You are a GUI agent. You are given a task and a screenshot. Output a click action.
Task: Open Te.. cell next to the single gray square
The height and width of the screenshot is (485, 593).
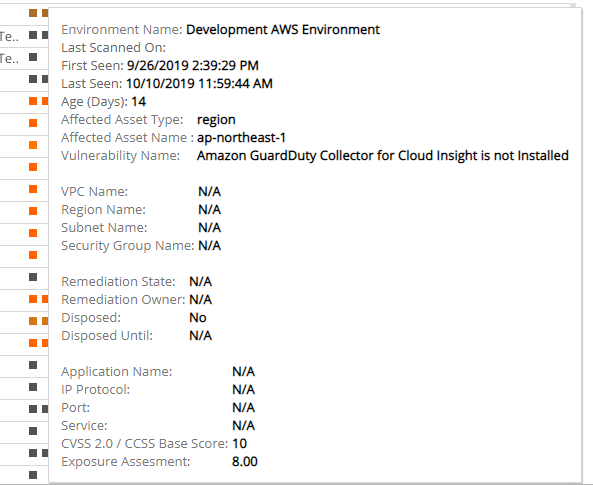point(9,59)
